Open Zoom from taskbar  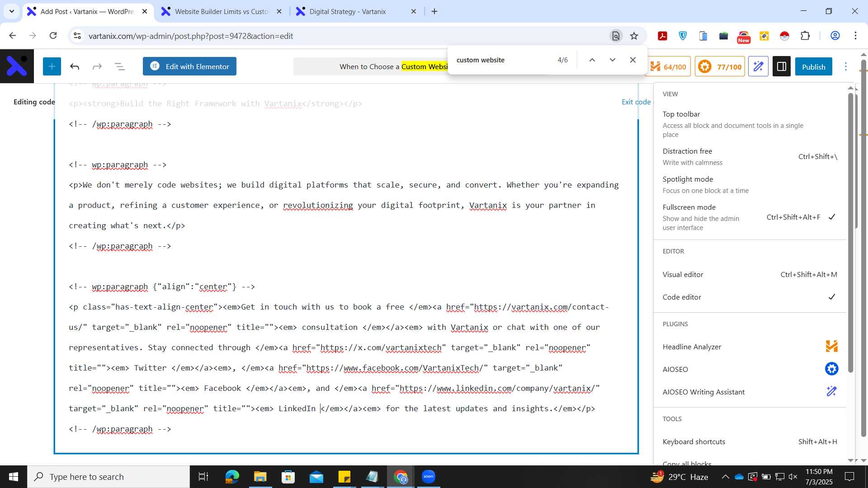429,477
